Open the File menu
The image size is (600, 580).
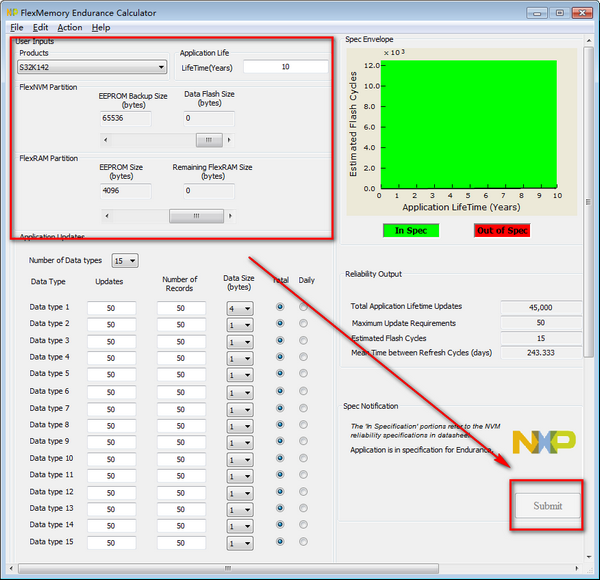pyautogui.click(x=16, y=27)
